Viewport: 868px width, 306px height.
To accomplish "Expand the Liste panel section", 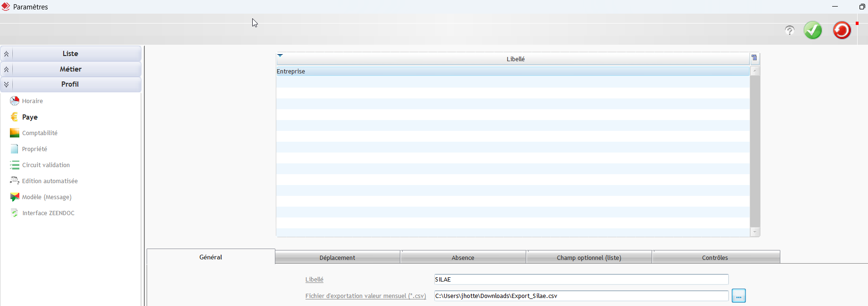I will click(70, 54).
